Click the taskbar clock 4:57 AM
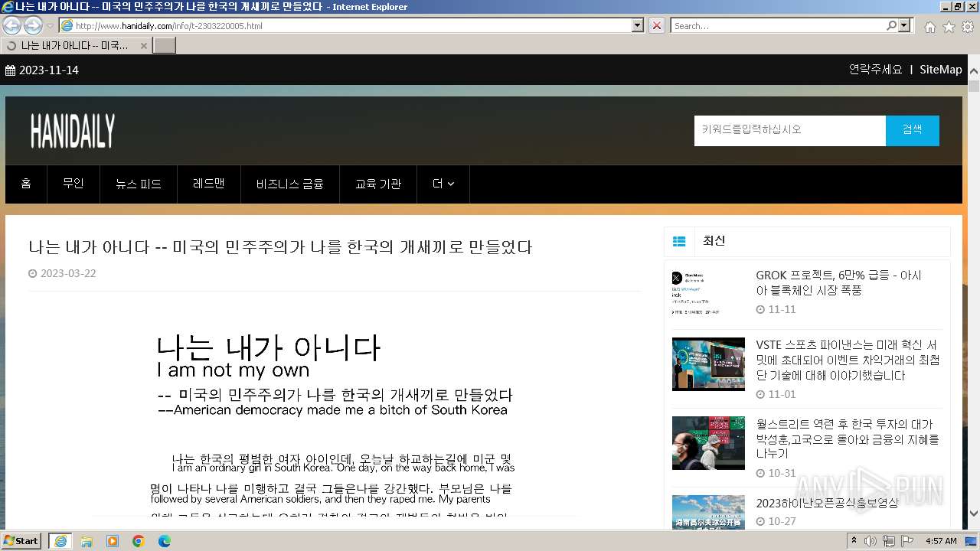This screenshot has height=551, width=980. coord(941,541)
